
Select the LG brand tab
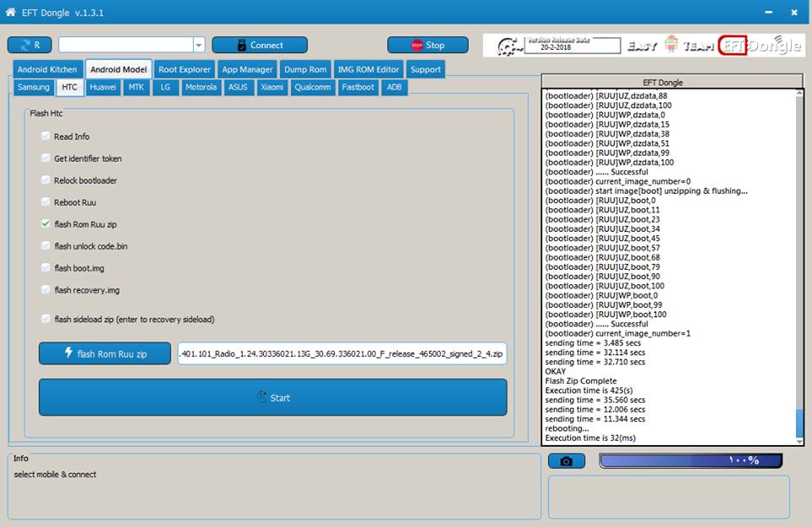click(165, 87)
